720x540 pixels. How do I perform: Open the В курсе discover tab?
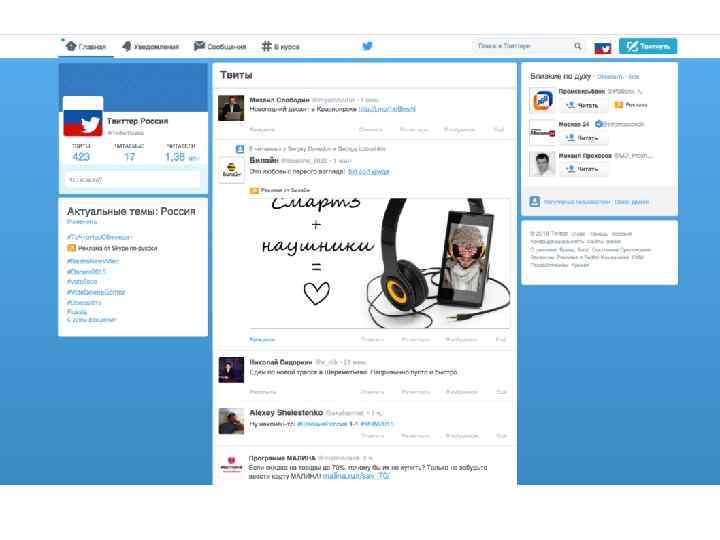(280, 46)
